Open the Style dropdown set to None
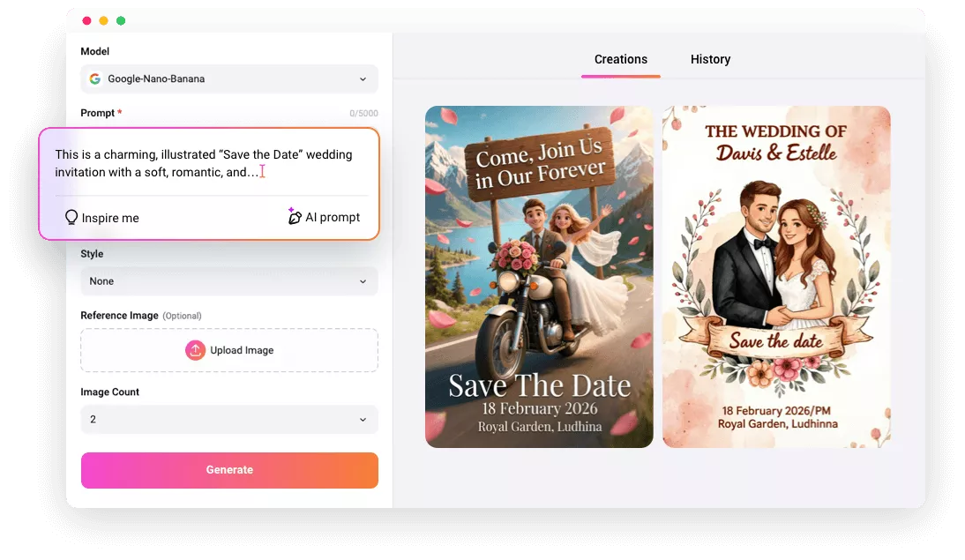 [229, 280]
